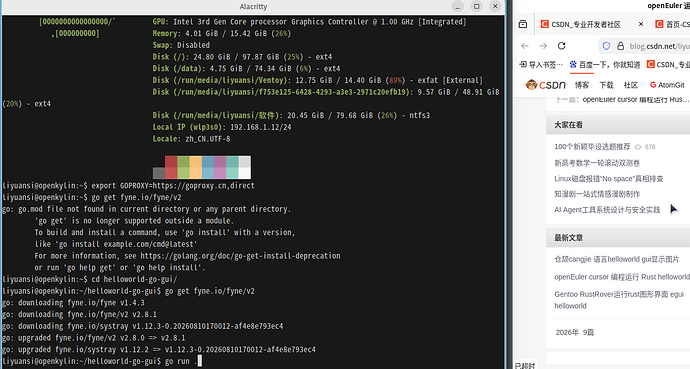Open article Linux磁盘报错 No space 真相排查

[x=609, y=179]
